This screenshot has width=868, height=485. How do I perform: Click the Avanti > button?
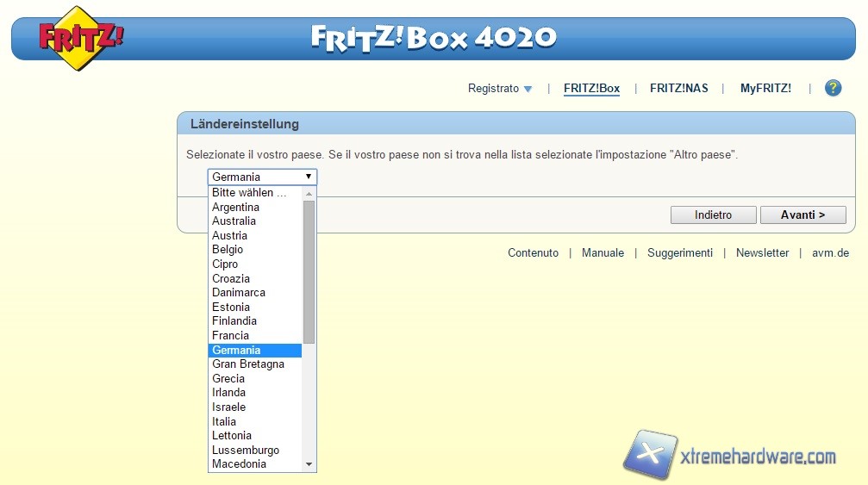(802, 215)
